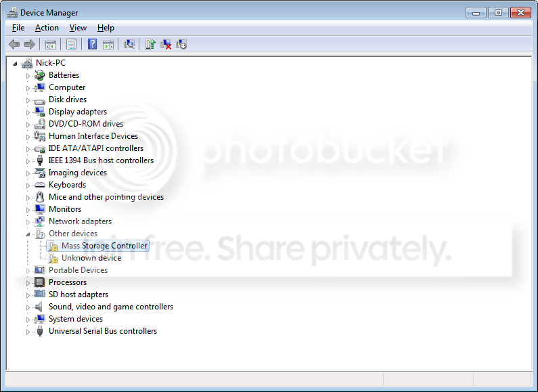Viewport: 538px width, 392px height.
Task: Click Show/Hide Console Tree toolbar icon
Action: click(x=51, y=44)
